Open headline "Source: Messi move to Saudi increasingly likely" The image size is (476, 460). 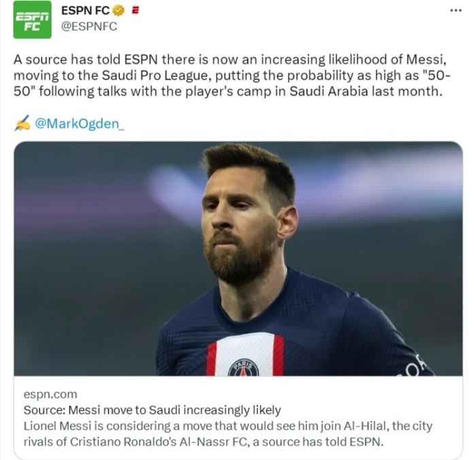pyautogui.click(x=152, y=410)
